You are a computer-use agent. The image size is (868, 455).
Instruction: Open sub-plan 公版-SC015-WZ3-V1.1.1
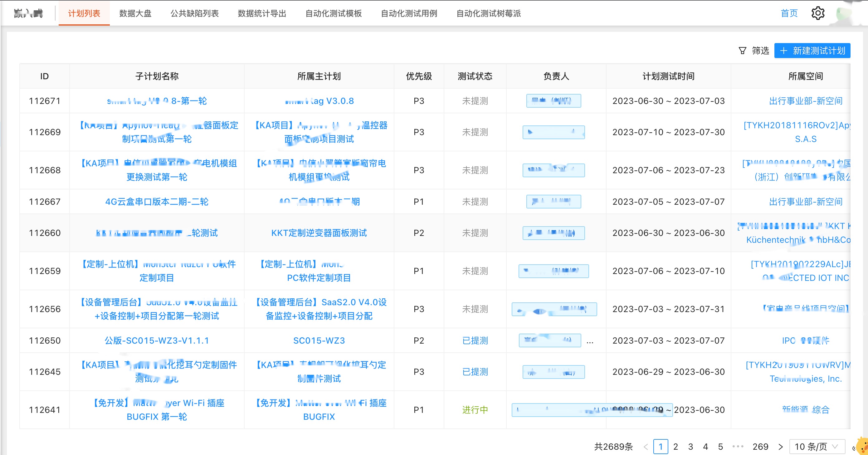pos(157,341)
